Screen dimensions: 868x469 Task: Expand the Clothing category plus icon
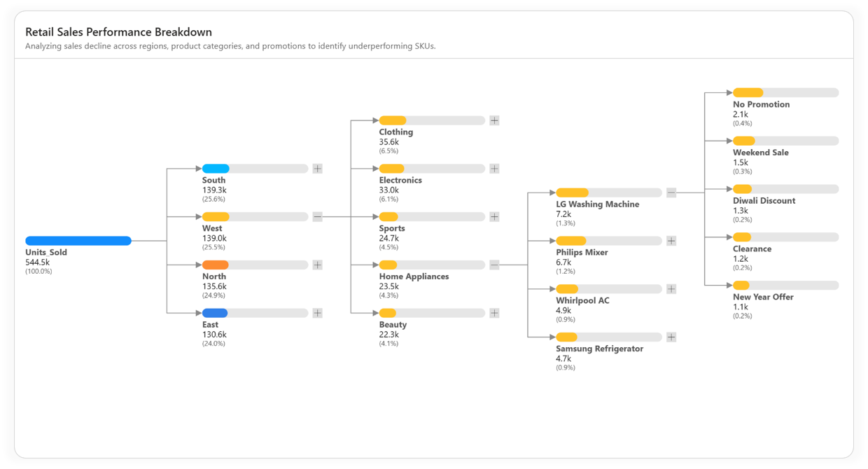494,120
